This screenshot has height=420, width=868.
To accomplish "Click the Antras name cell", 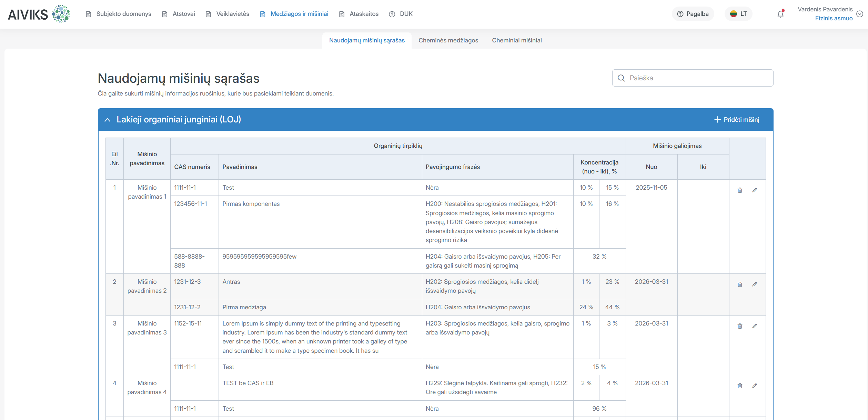I will [320, 286].
